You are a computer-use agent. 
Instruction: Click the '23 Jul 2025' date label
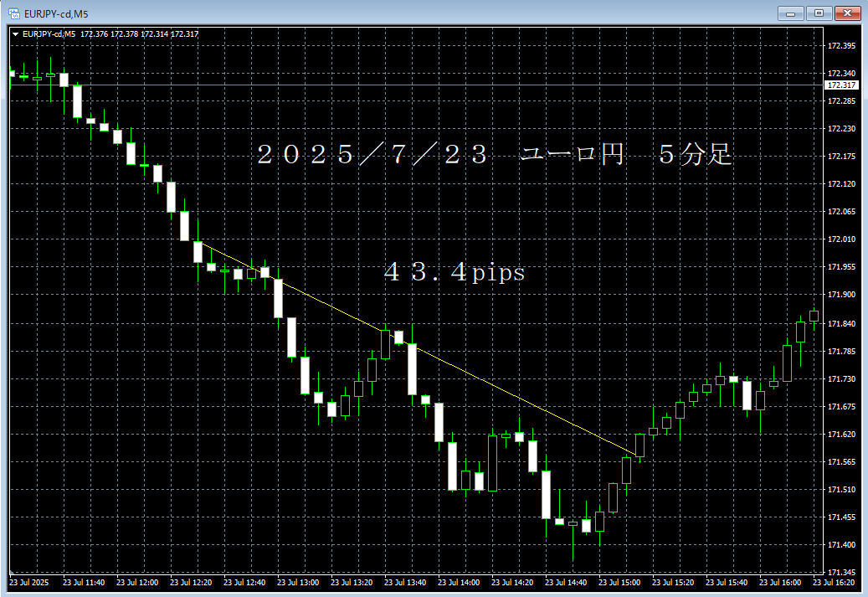pyautogui.click(x=28, y=583)
